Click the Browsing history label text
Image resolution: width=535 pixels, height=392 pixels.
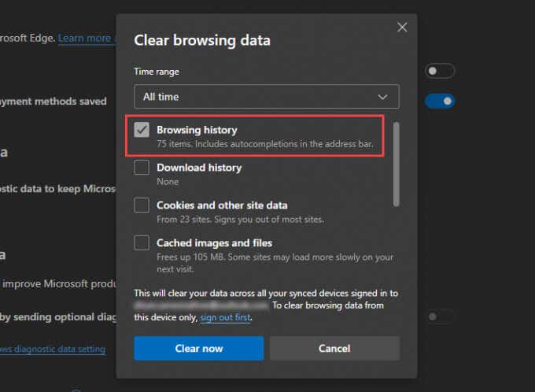click(x=197, y=130)
